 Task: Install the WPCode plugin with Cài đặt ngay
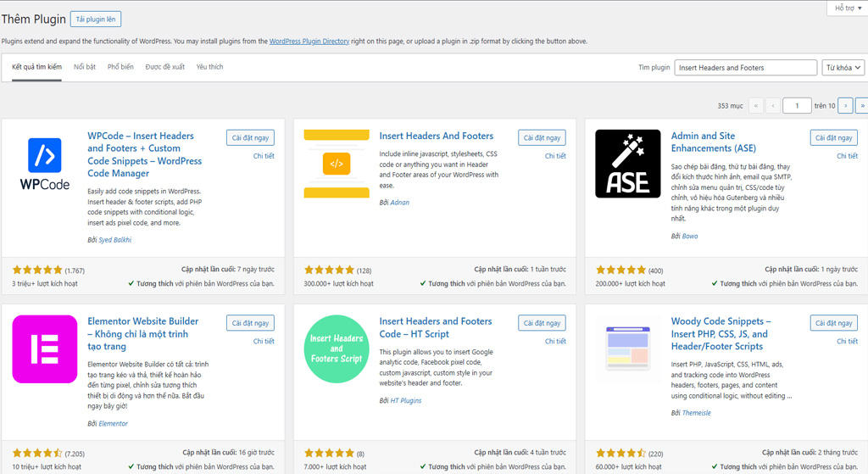[250, 137]
